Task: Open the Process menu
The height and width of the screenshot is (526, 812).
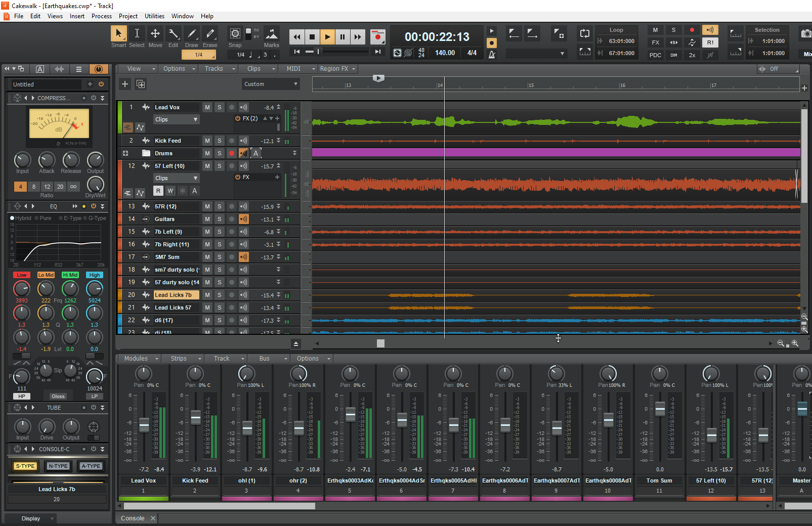Action: pos(102,16)
